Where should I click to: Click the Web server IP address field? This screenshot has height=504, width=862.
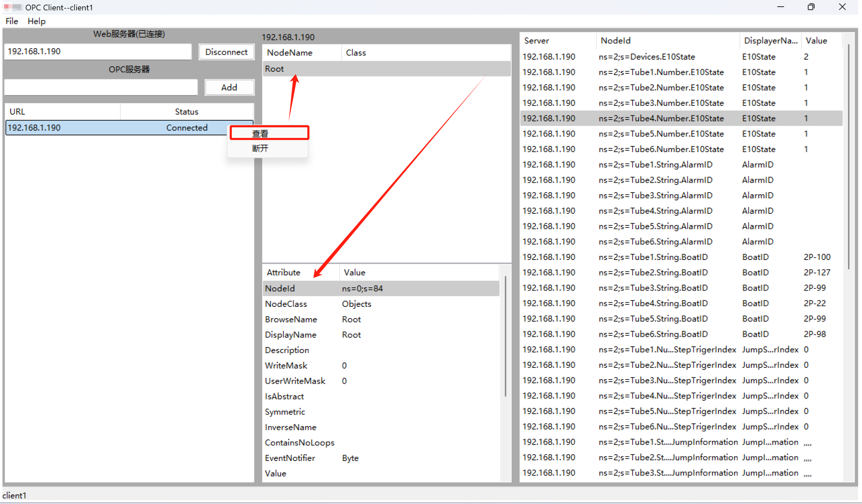(x=98, y=51)
